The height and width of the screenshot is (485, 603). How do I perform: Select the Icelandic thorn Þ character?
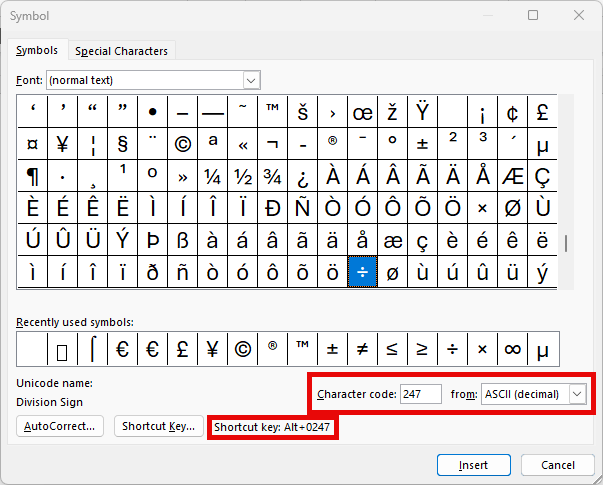tap(153, 240)
